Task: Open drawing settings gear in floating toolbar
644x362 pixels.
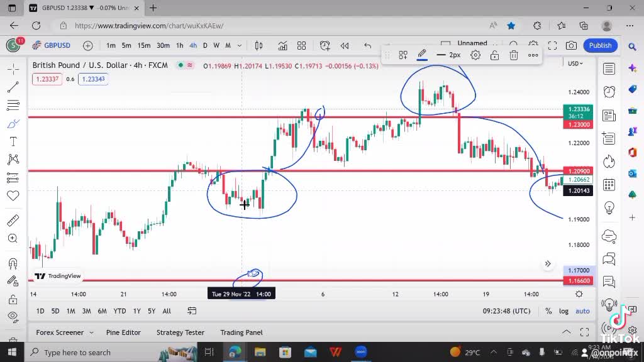Action: [475, 55]
